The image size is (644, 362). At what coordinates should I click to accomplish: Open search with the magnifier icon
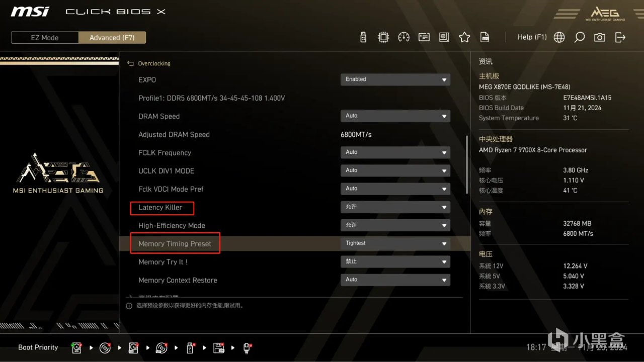pos(579,37)
